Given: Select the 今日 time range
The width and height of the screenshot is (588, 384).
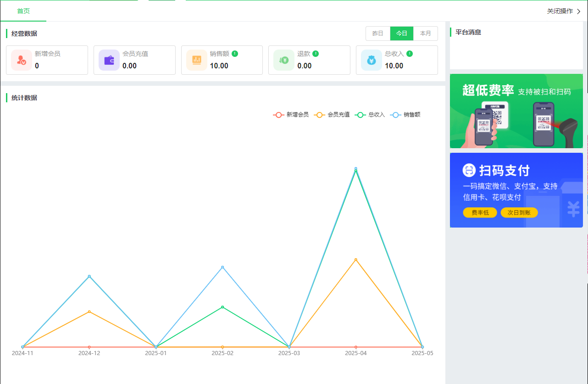Looking at the screenshot, I should [402, 33].
